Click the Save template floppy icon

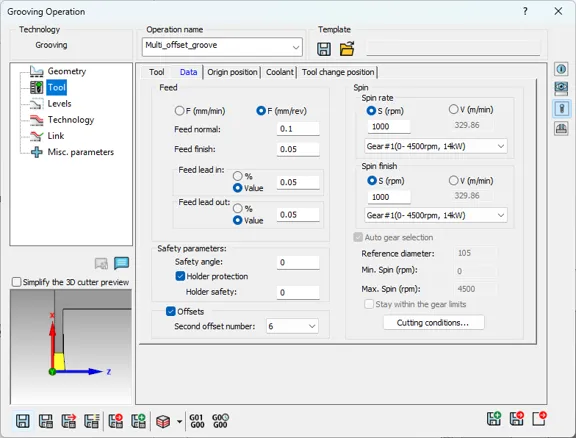click(324, 49)
